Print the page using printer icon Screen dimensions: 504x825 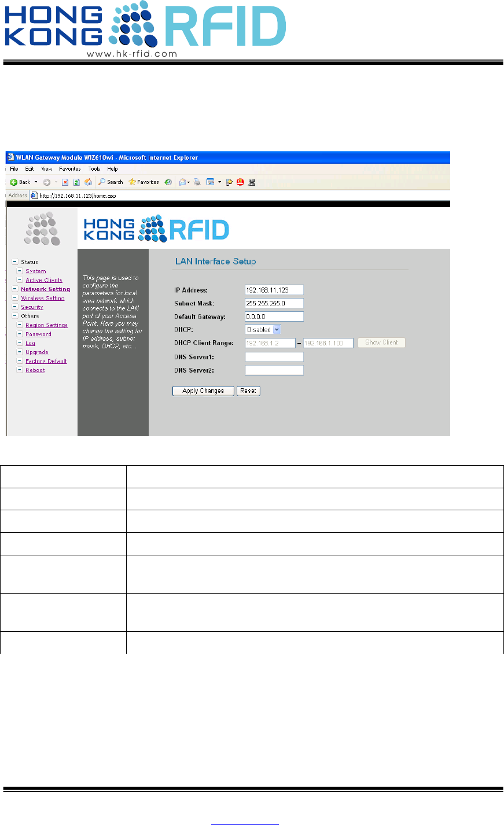coord(197,182)
